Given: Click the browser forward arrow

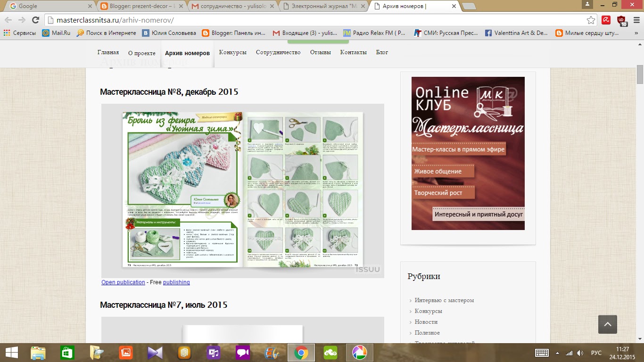Looking at the screenshot, I should pos(22,20).
